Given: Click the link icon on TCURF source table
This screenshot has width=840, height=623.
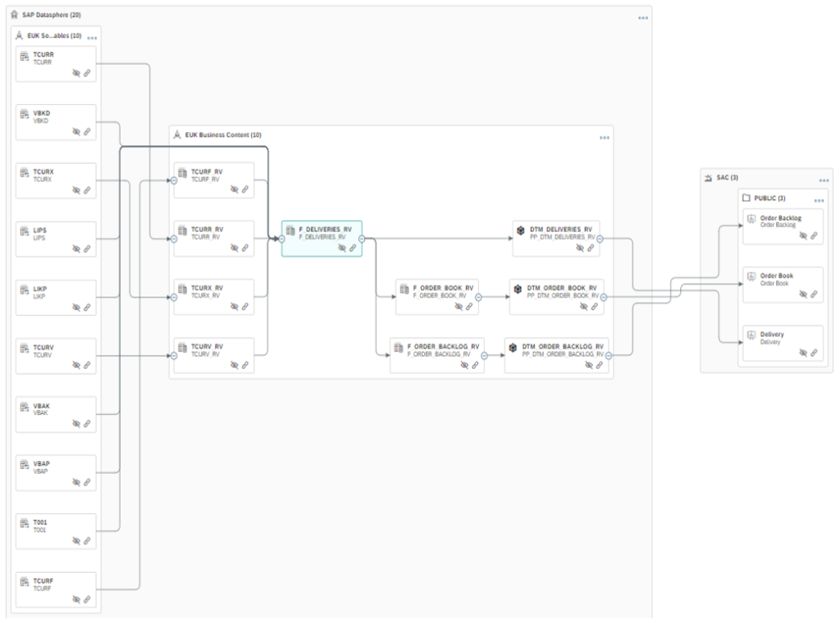Looking at the screenshot, I should click(x=87, y=599).
